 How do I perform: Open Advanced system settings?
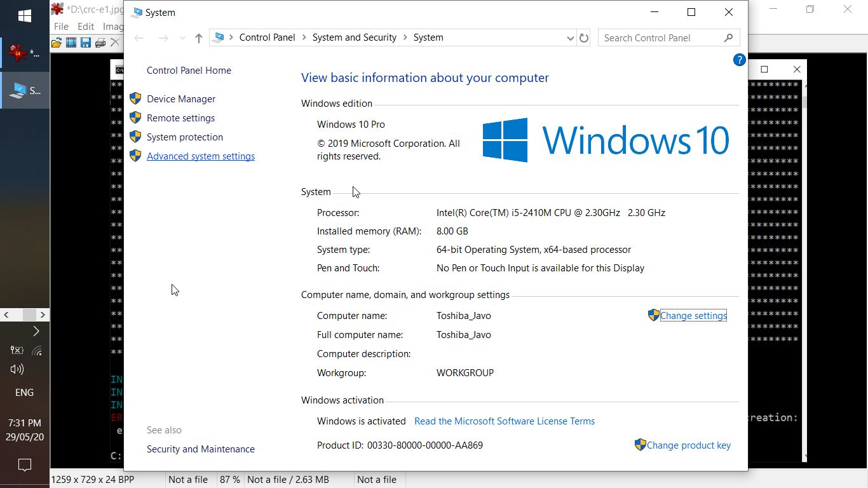coord(201,156)
